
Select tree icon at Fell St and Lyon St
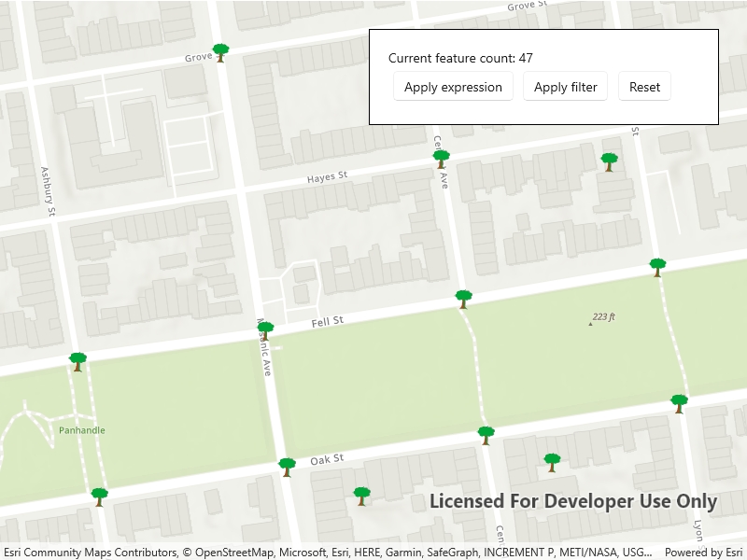click(x=657, y=267)
